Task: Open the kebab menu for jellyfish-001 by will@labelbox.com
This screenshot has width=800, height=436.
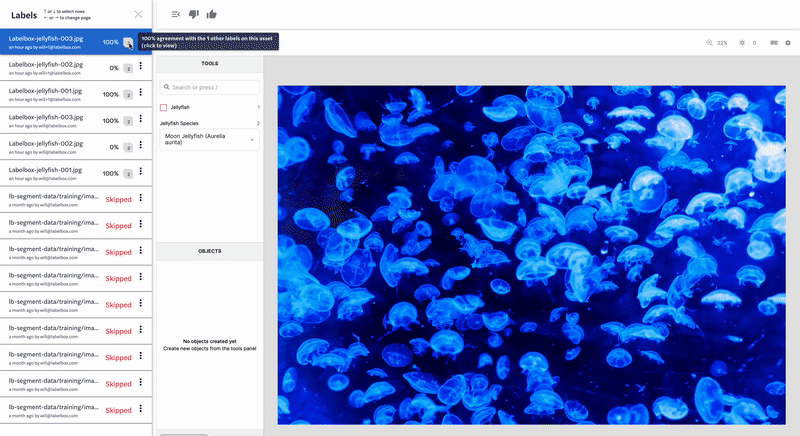Action: point(141,171)
